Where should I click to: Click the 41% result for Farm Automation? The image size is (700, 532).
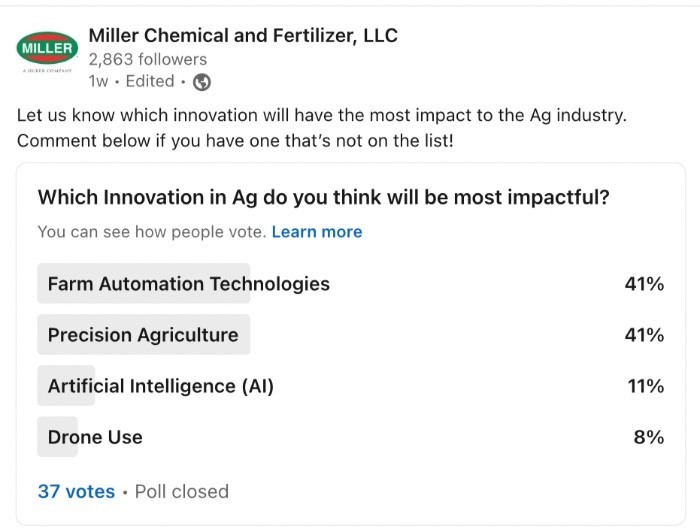point(644,284)
